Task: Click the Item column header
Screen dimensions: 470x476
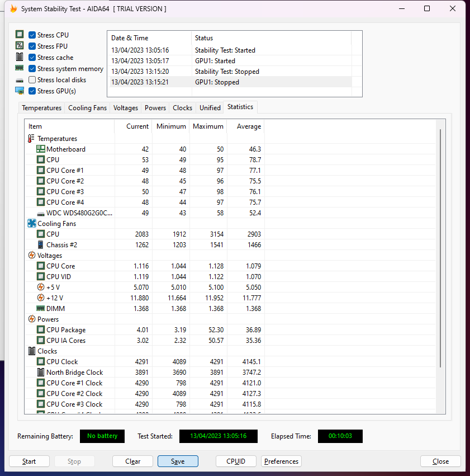Action: coord(69,126)
